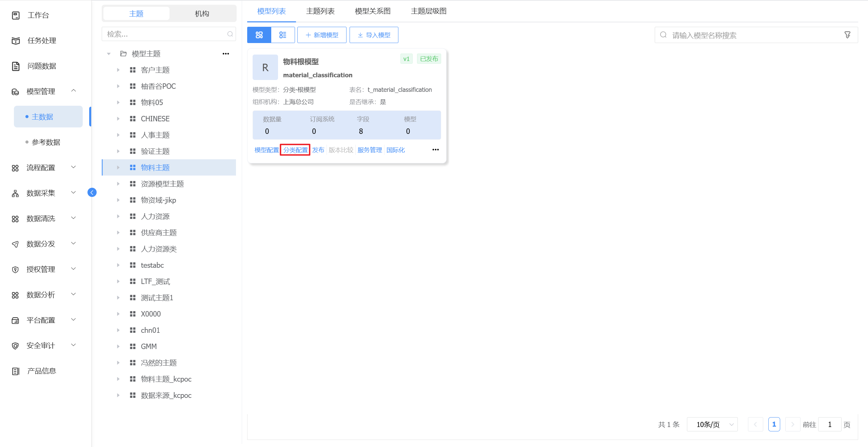Switch to card grid view icon
This screenshot has width=868, height=447.
[259, 35]
